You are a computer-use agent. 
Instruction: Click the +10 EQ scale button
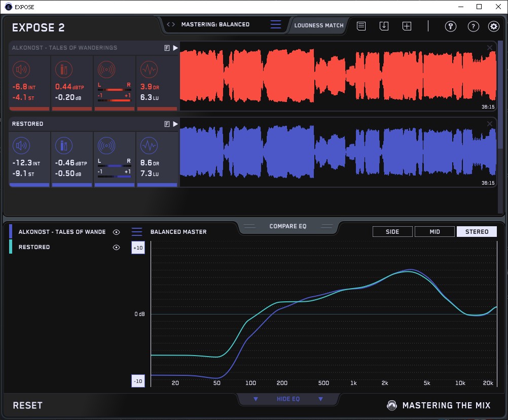(138, 247)
